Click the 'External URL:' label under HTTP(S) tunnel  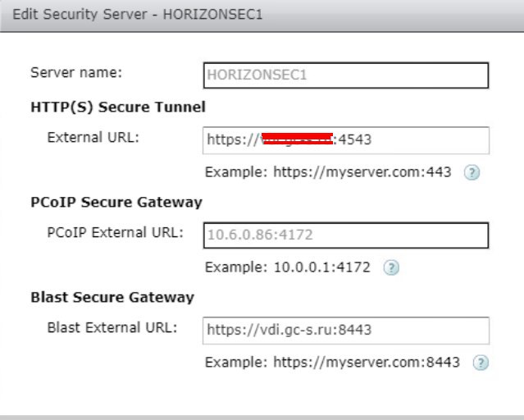click(93, 138)
